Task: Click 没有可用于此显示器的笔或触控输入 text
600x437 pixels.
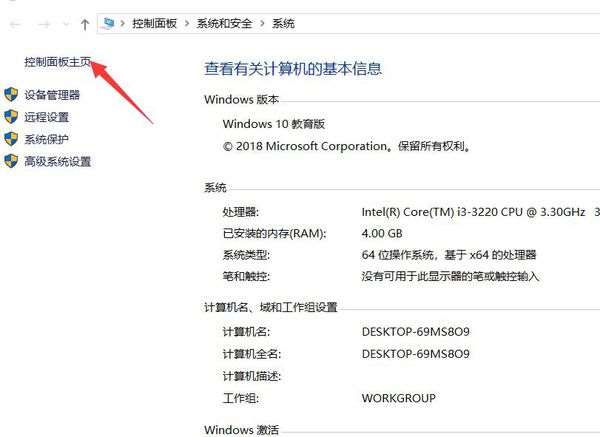Action: [x=450, y=276]
